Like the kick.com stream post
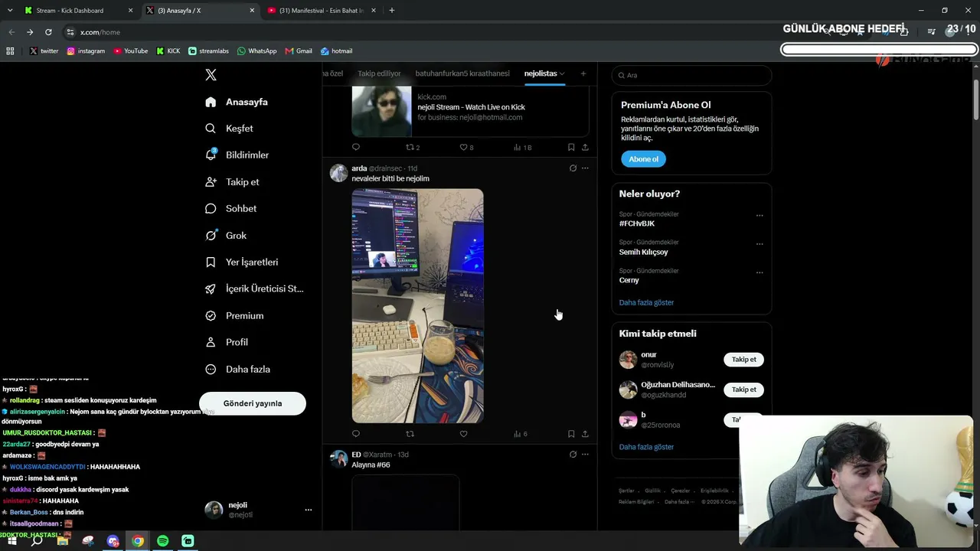980x551 pixels. (x=466, y=147)
